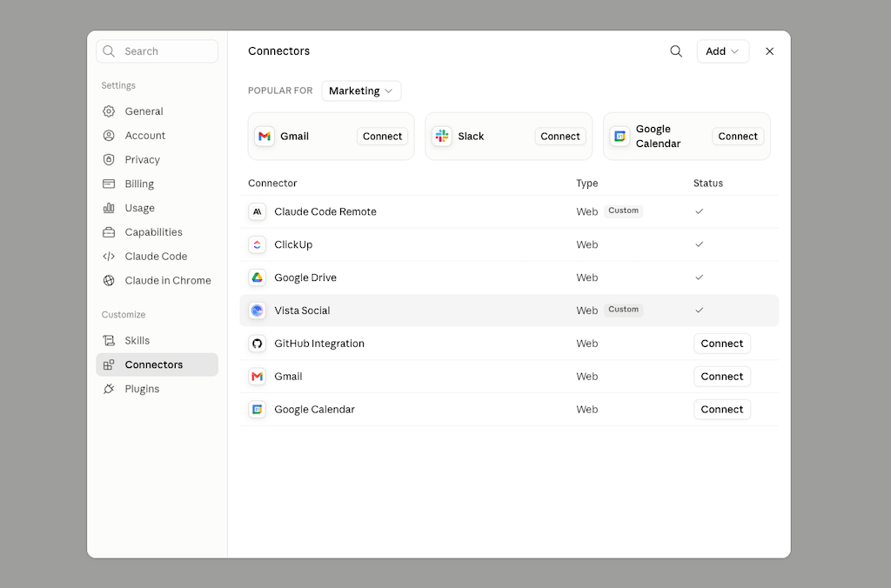Click the Usage bar chart icon
Image resolution: width=891 pixels, height=588 pixels.
[109, 208]
